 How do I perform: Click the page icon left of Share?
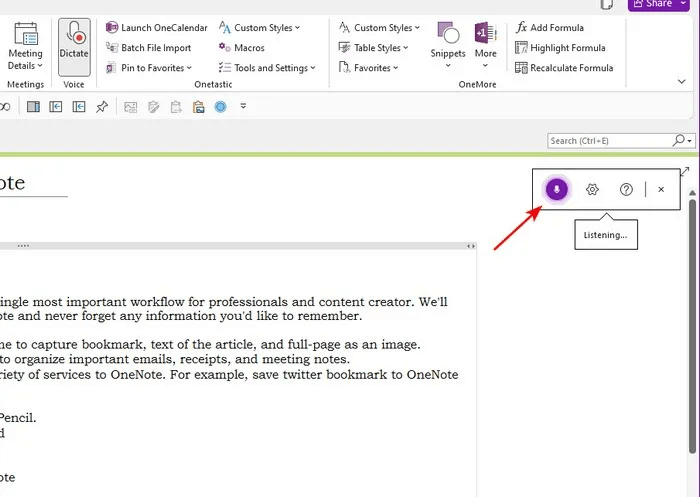607,4
